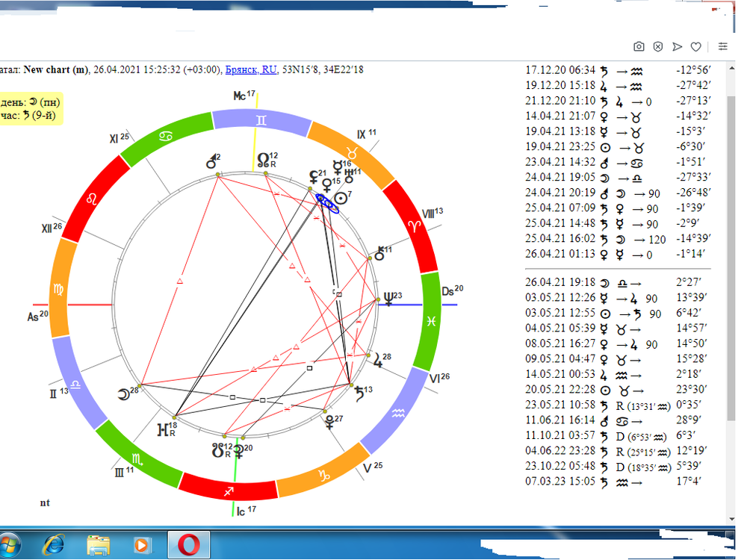Click the scrollbar down arrow of the events list

(732, 519)
